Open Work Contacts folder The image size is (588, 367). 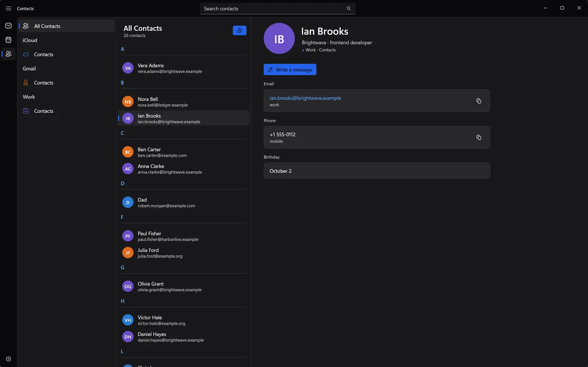[x=67, y=111]
